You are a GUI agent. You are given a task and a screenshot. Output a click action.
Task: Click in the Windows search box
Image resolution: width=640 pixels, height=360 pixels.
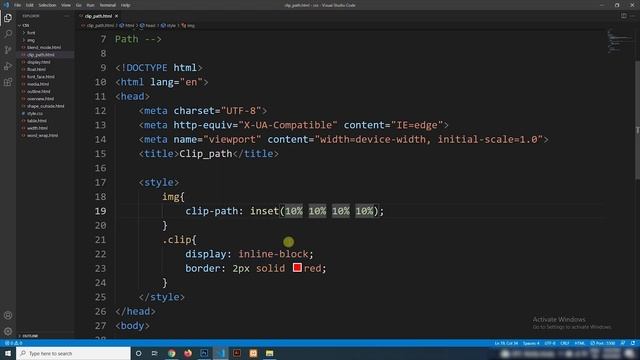point(73,353)
